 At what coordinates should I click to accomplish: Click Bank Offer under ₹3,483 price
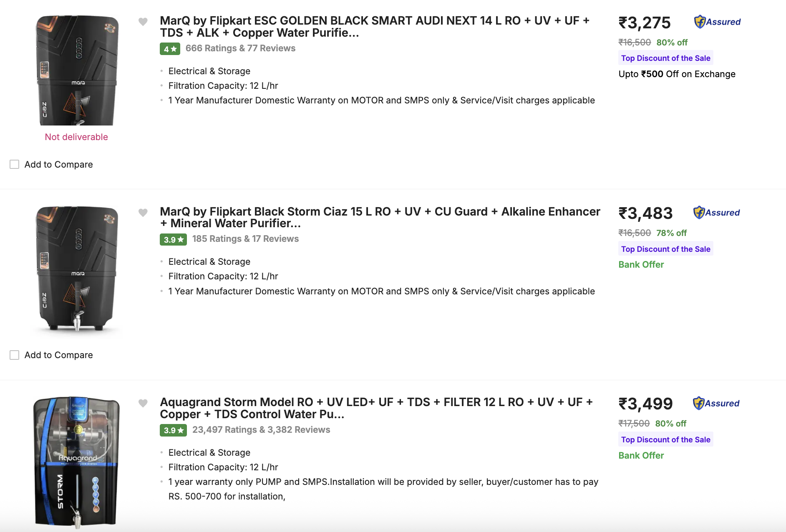click(641, 265)
